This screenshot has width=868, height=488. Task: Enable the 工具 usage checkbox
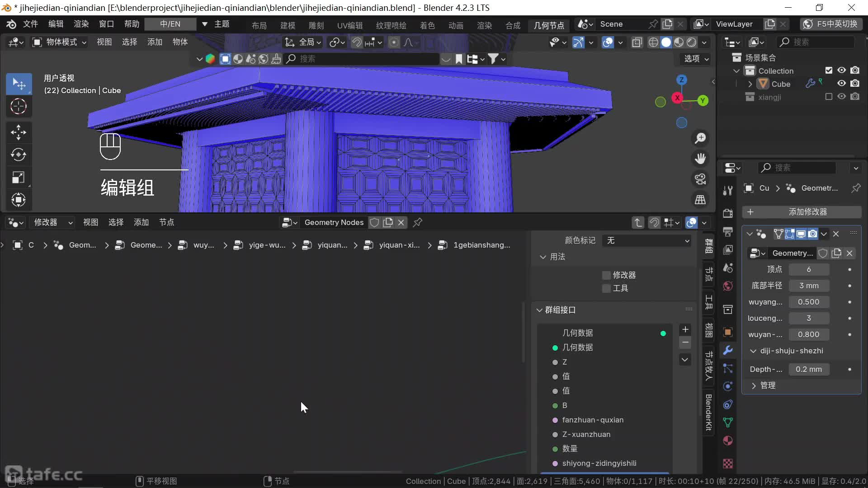[x=606, y=288]
